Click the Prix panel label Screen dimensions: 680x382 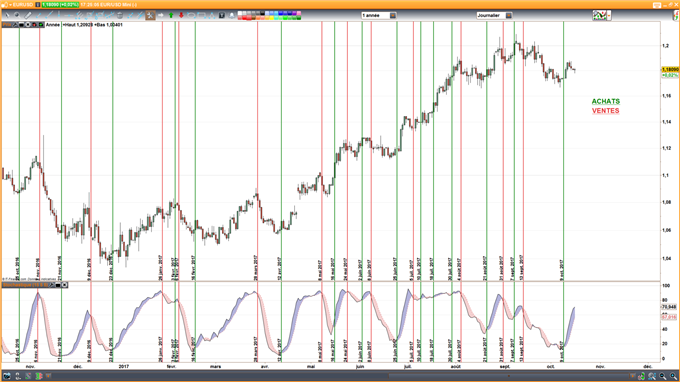7,25
